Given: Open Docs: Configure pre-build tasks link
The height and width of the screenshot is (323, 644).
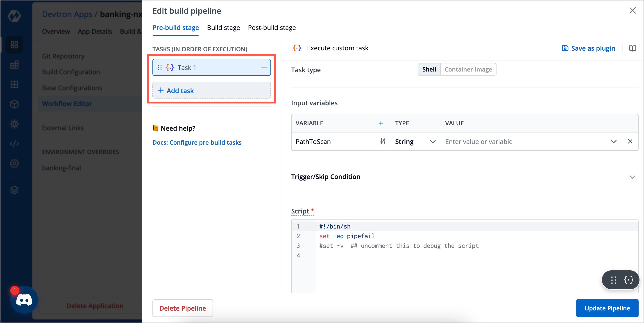Looking at the screenshot, I should point(197,142).
